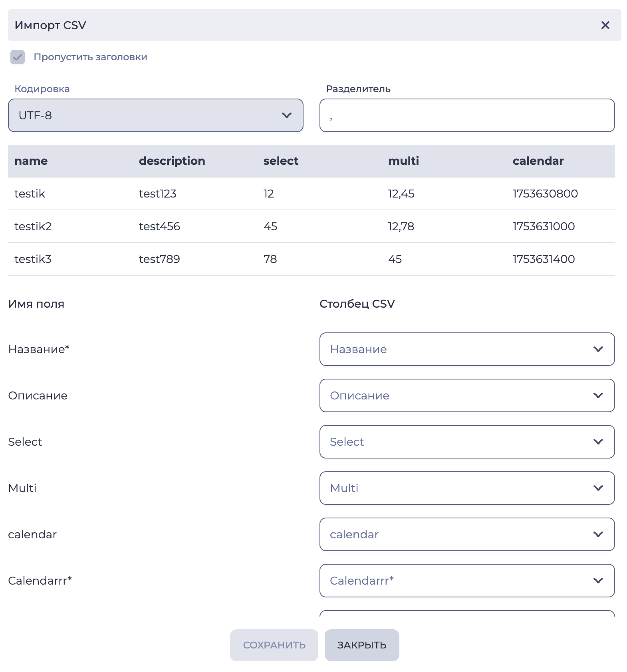The image size is (627, 672).
Task: Open the Описание column dropdown
Action: (x=467, y=395)
